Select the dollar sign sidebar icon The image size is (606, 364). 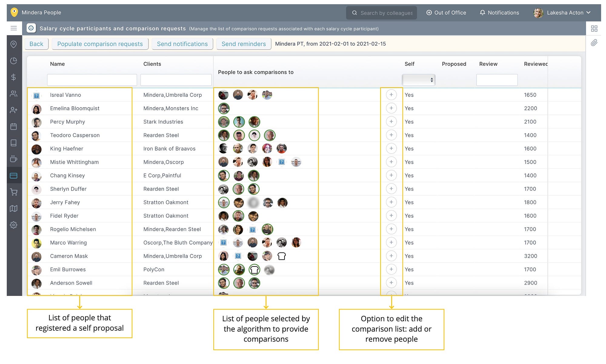(x=14, y=77)
